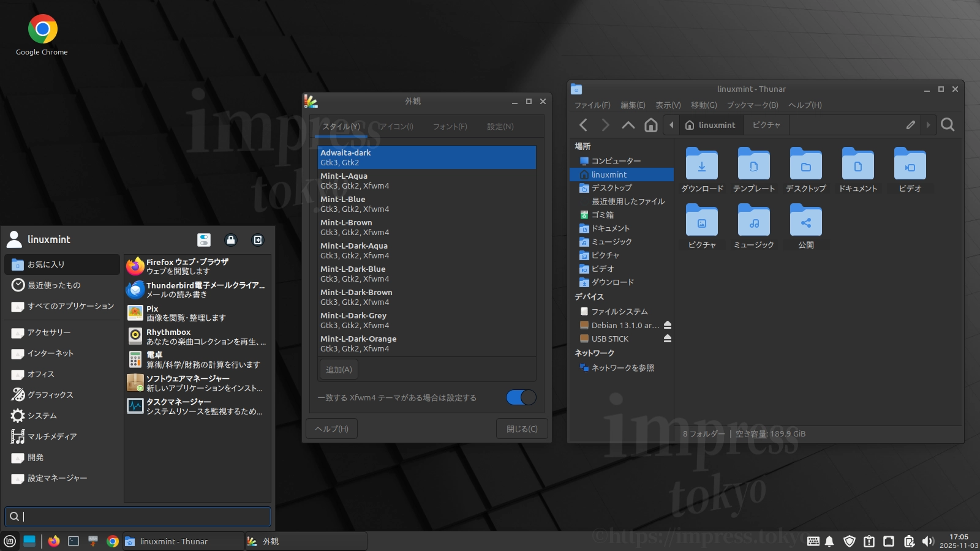Switch to the フォント tab
This screenshot has width=980, height=551.
pos(450,127)
